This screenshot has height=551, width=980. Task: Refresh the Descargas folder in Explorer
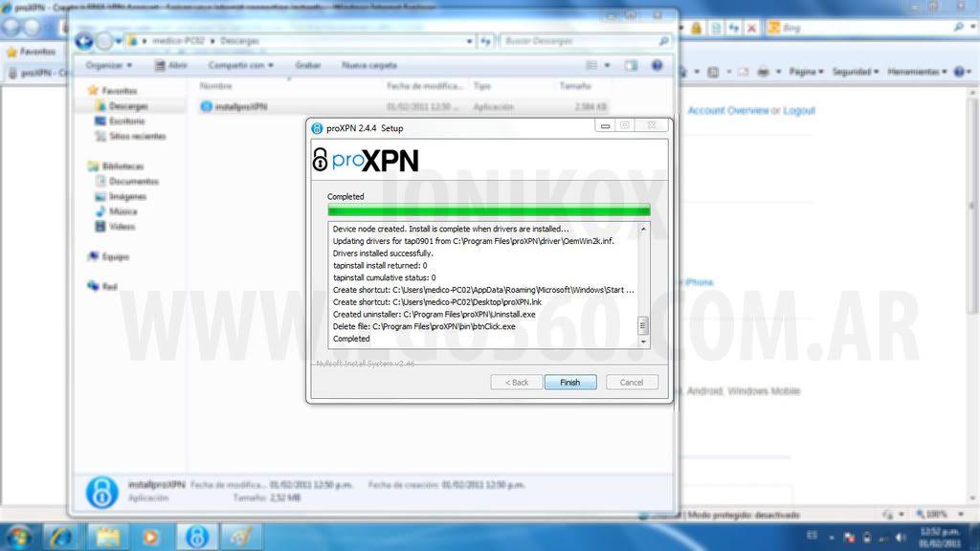point(486,41)
